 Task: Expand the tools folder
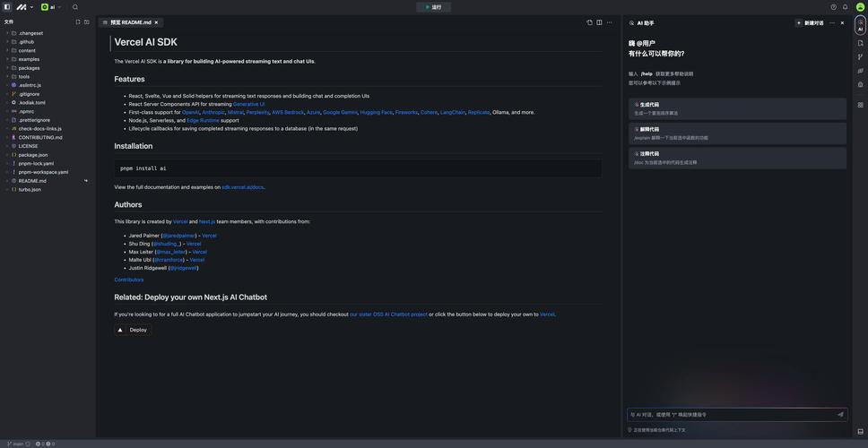point(48,77)
